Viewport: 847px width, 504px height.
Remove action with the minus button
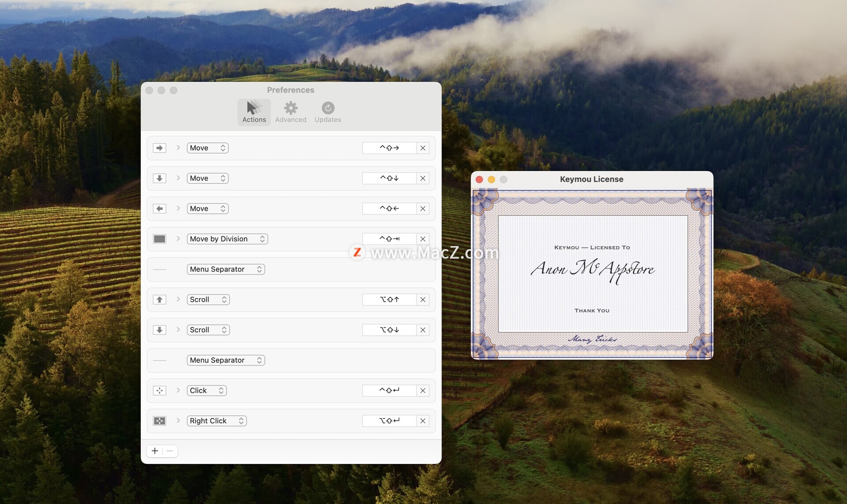coord(170,451)
